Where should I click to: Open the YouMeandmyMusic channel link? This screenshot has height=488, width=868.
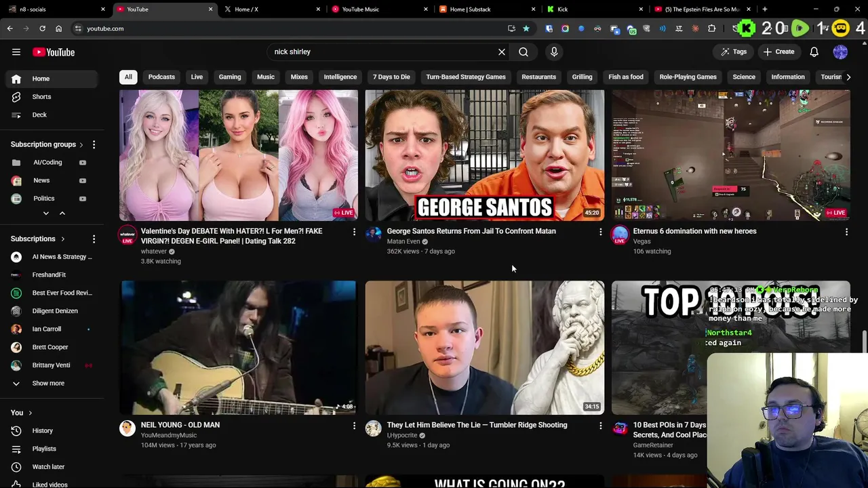169,435
